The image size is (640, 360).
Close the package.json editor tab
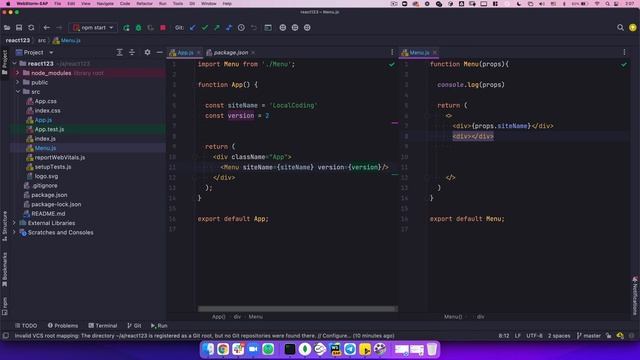tap(253, 53)
